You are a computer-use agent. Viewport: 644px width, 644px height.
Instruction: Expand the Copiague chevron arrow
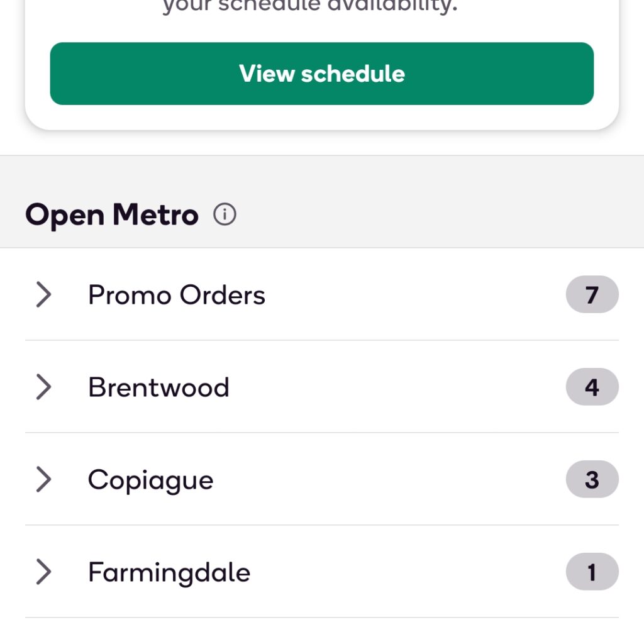[x=43, y=479]
